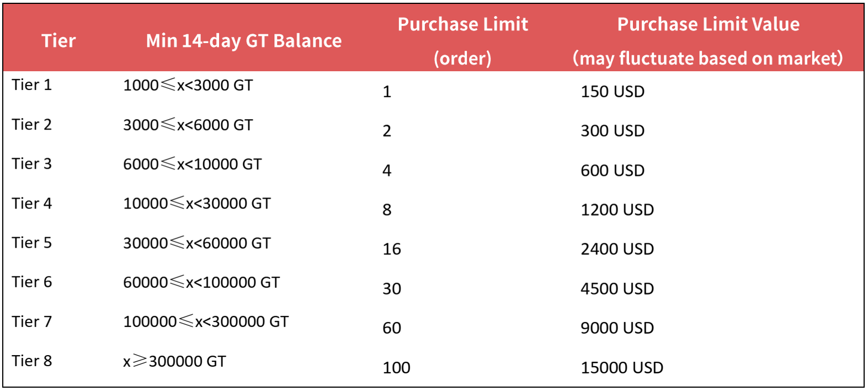Click the 1000≤x<3000 GT balance cell

pos(188,85)
